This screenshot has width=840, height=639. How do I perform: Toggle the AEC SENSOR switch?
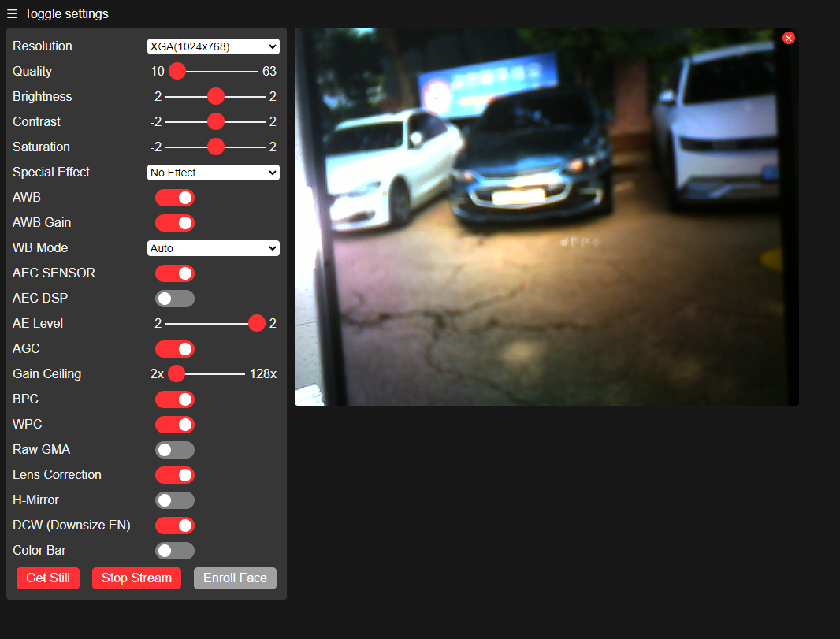175,273
